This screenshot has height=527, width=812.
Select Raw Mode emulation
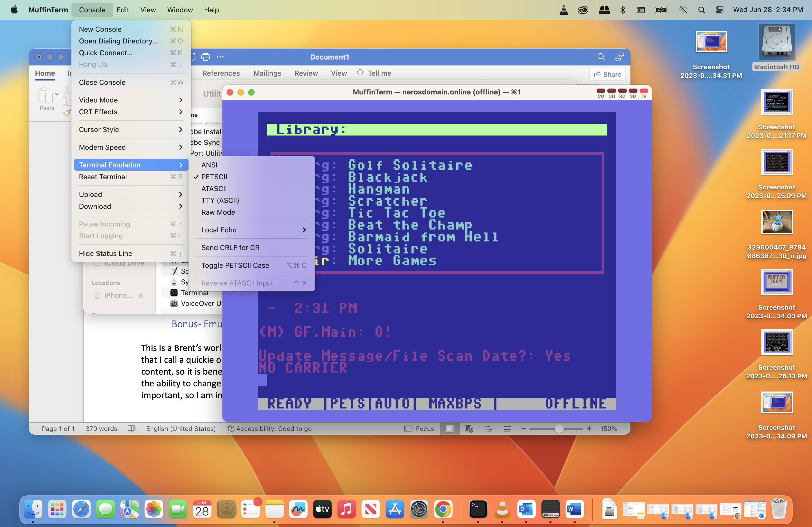252,212
